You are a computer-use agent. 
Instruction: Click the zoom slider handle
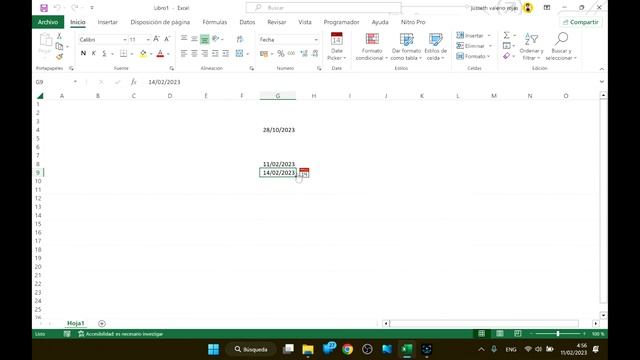(558, 334)
